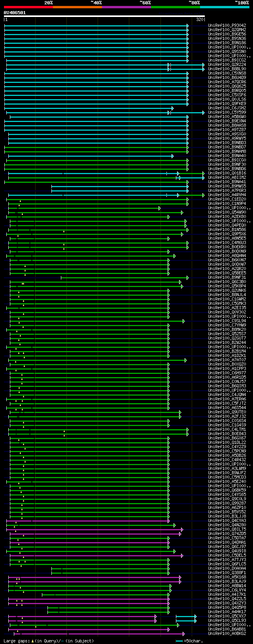The height and width of the screenshot is (644, 253).
Task: Select the UniRef100_C5DEL5 label
Action: tap(227, 556)
